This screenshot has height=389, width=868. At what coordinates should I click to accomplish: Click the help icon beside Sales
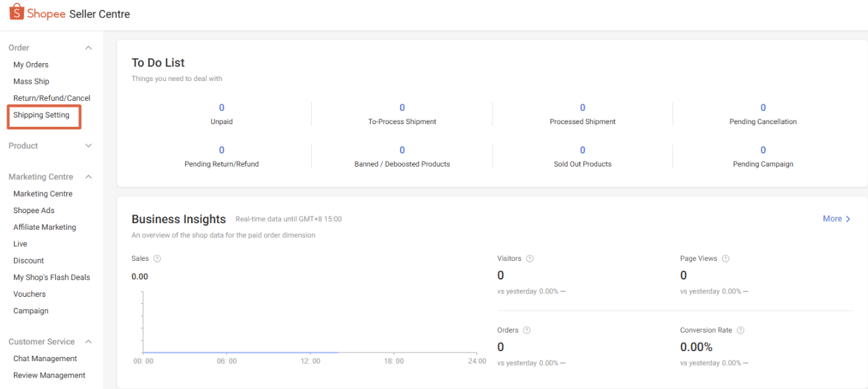(157, 258)
